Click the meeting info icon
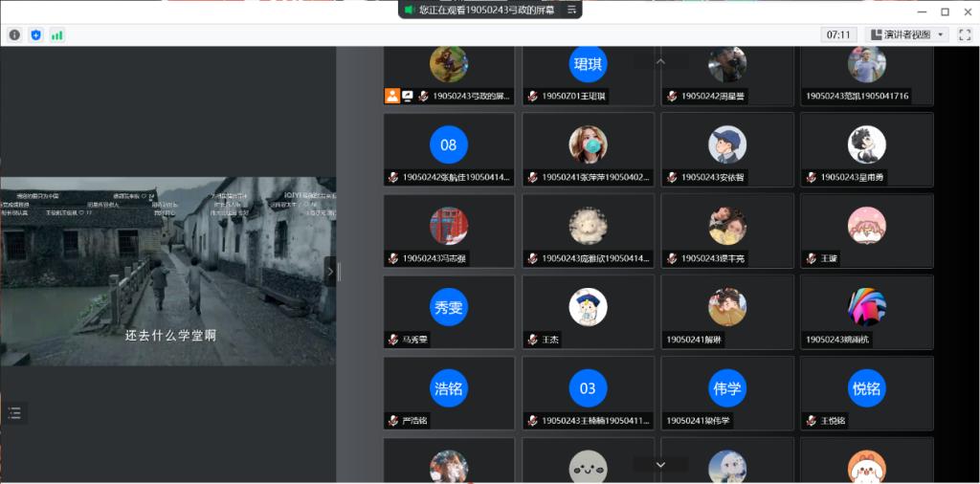The image size is (980, 484). [14, 34]
